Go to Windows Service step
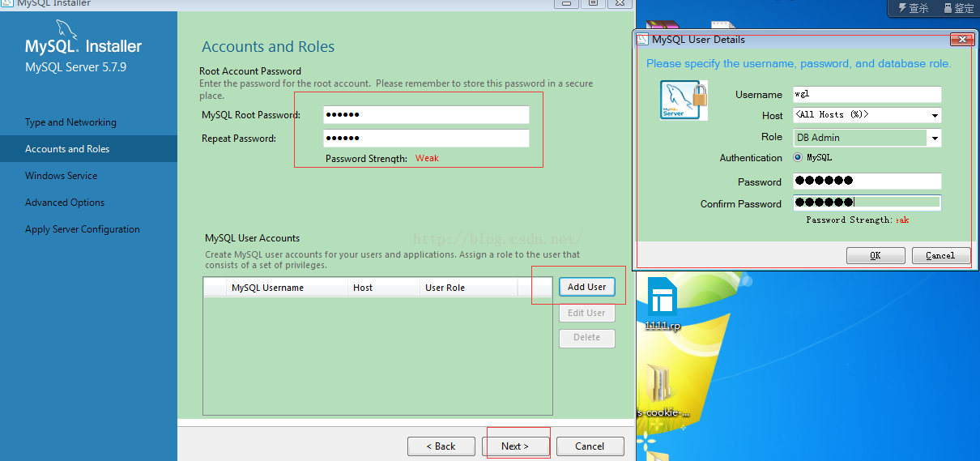Viewport: 980px width, 461px height. 61,176
